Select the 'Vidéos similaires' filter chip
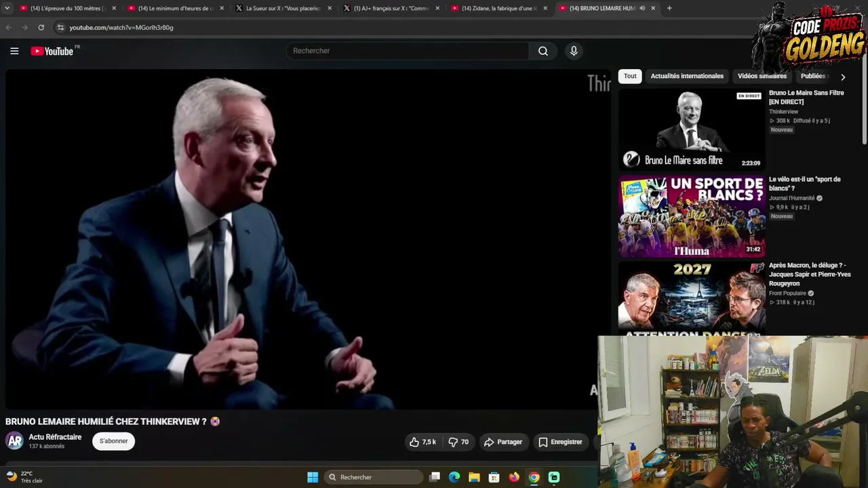Screen dimensions: 868x488 [762, 76]
